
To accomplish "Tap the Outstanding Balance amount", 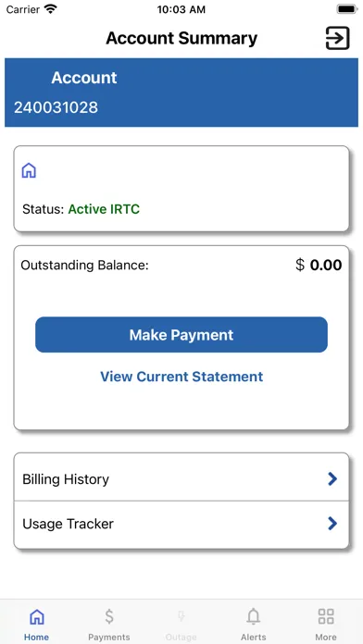I will click(319, 265).
